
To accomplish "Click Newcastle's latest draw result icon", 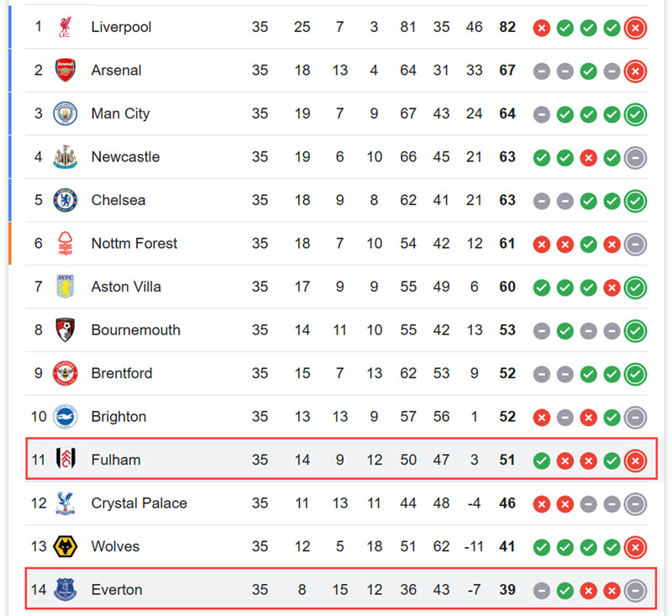I will point(635,158).
